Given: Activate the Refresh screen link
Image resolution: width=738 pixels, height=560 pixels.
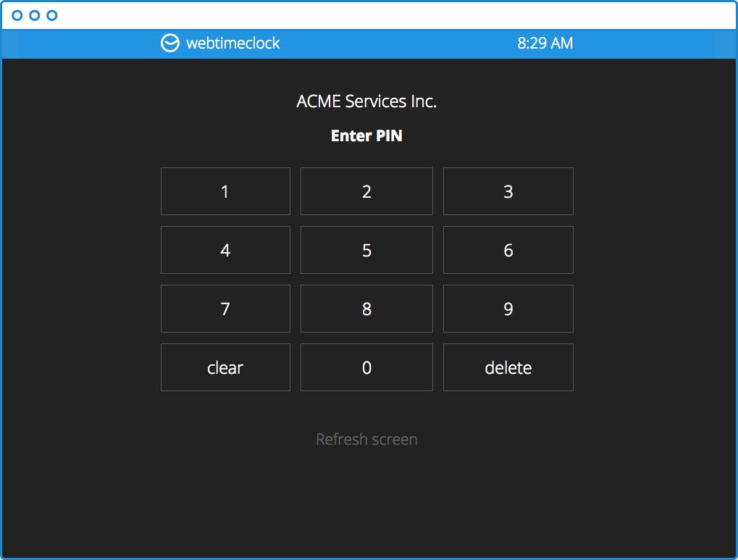Looking at the screenshot, I should point(366,439).
